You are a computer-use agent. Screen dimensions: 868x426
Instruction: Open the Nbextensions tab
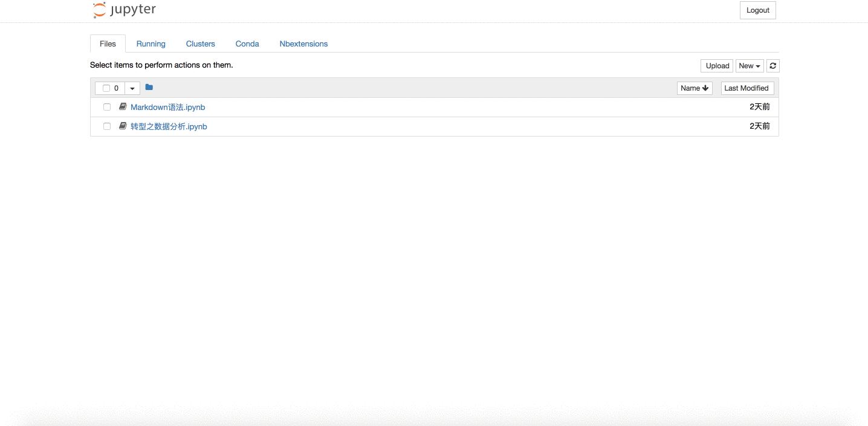(303, 44)
